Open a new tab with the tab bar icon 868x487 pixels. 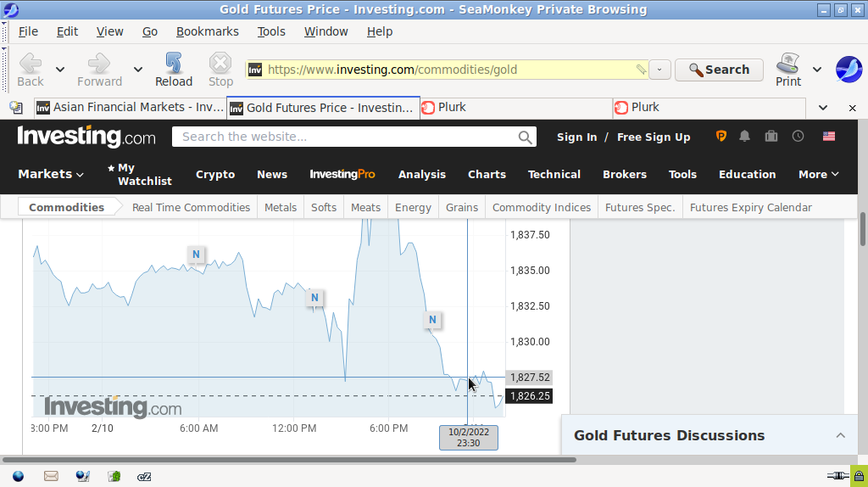coord(16,108)
